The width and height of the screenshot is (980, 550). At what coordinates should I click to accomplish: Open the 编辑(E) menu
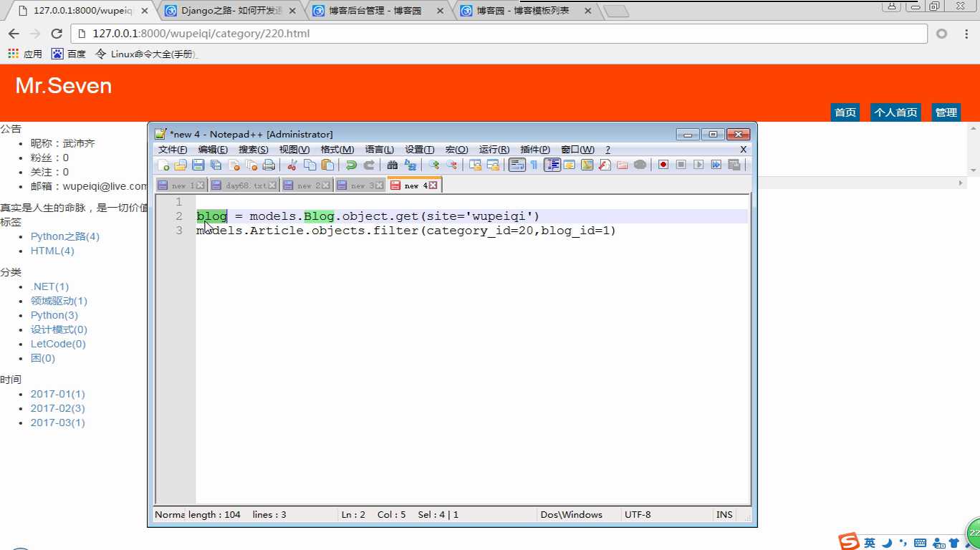[213, 150]
